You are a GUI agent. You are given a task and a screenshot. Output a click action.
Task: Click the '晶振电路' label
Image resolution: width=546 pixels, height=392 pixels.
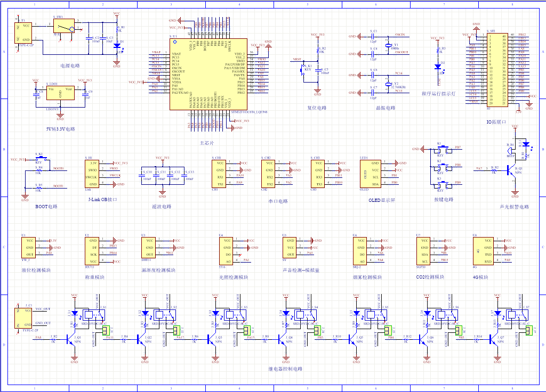click(x=386, y=108)
